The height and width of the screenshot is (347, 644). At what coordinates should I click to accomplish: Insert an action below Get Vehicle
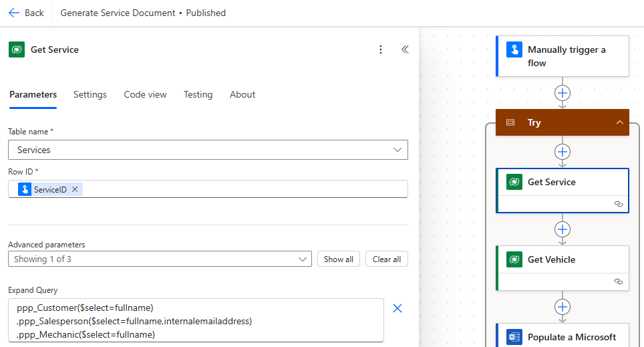click(x=562, y=307)
